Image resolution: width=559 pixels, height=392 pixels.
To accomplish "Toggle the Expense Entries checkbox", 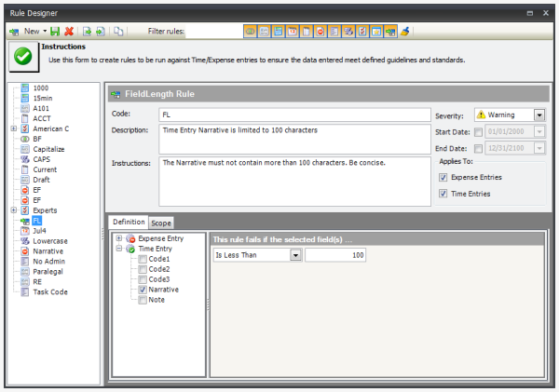I will point(443,177).
